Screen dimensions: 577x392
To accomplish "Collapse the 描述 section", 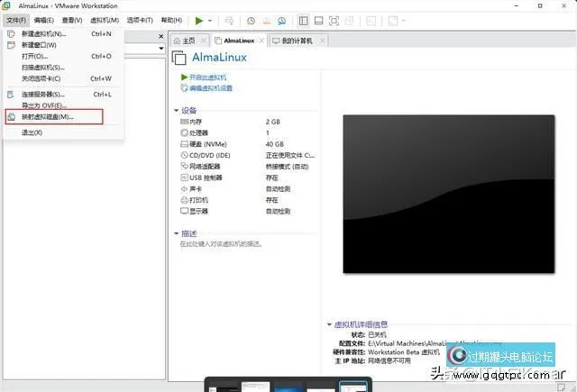I will click(177, 233).
